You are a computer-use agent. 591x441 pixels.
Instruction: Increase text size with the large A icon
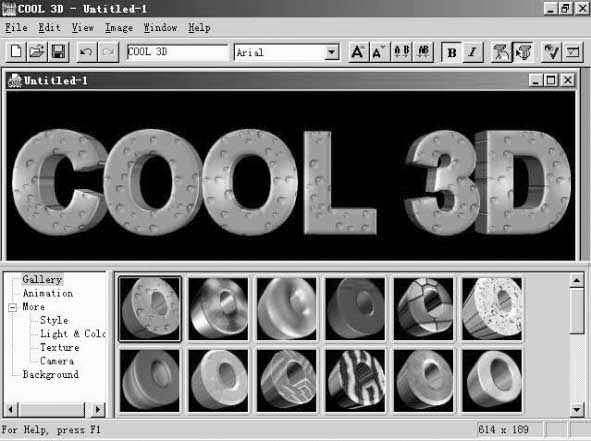pyautogui.click(x=358, y=52)
